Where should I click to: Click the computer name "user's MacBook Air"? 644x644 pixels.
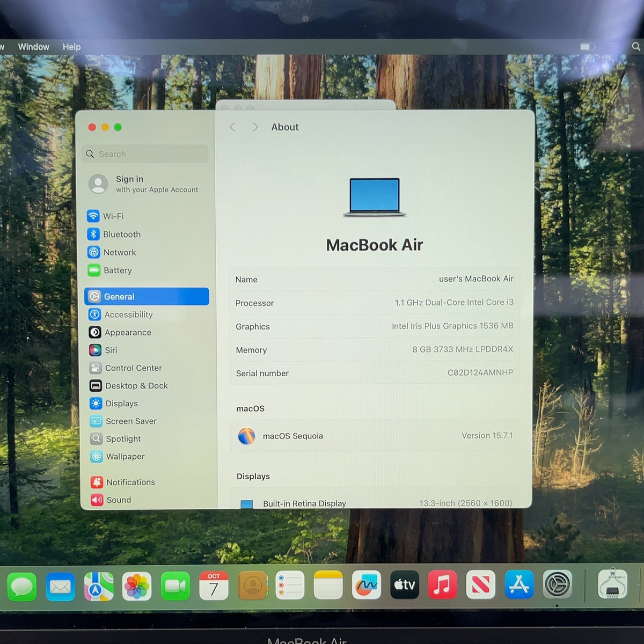(476, 279)
